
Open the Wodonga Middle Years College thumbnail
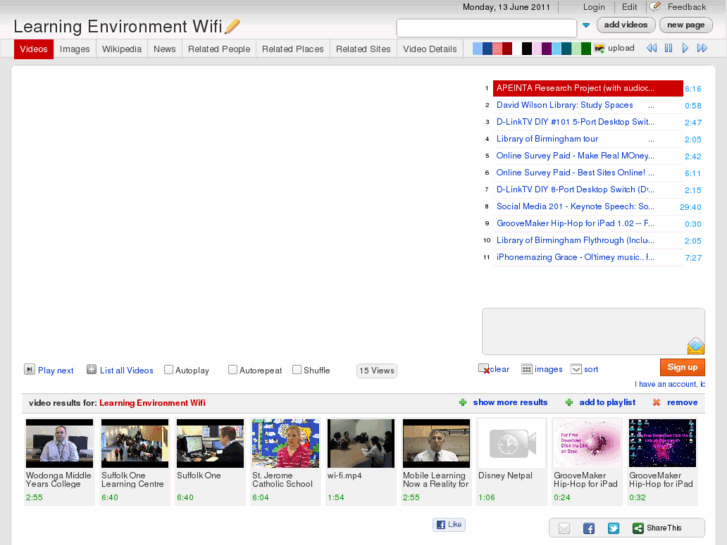click(59, 443)
